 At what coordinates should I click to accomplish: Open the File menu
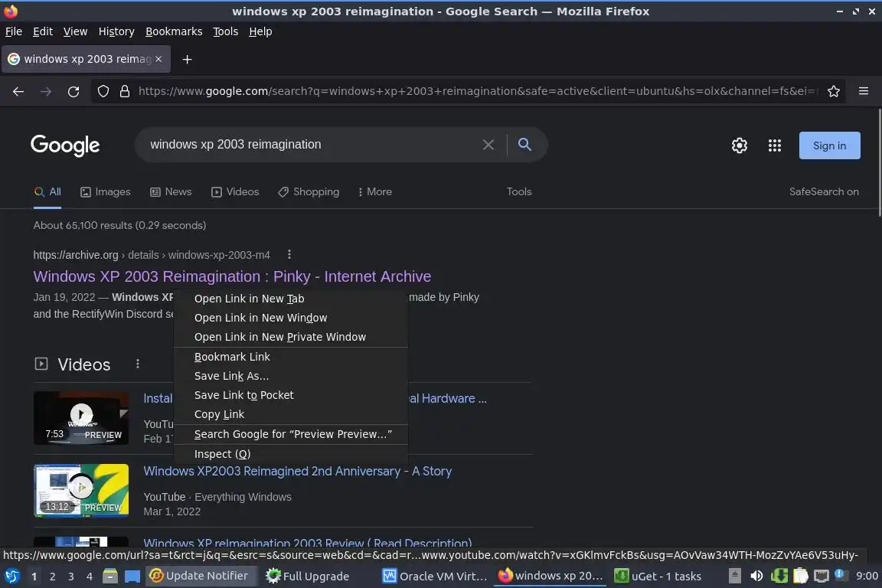point(14,31)
